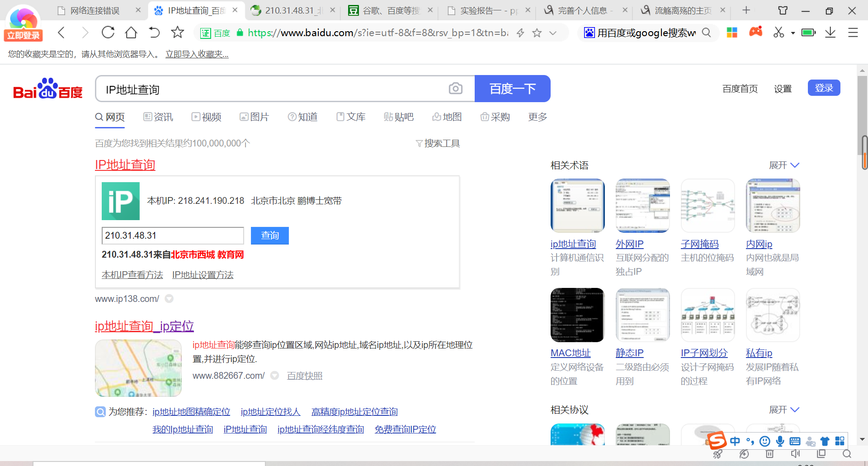Click the 百度一下 search button
This screenshot has height=466, width=868.
[513, 89]
